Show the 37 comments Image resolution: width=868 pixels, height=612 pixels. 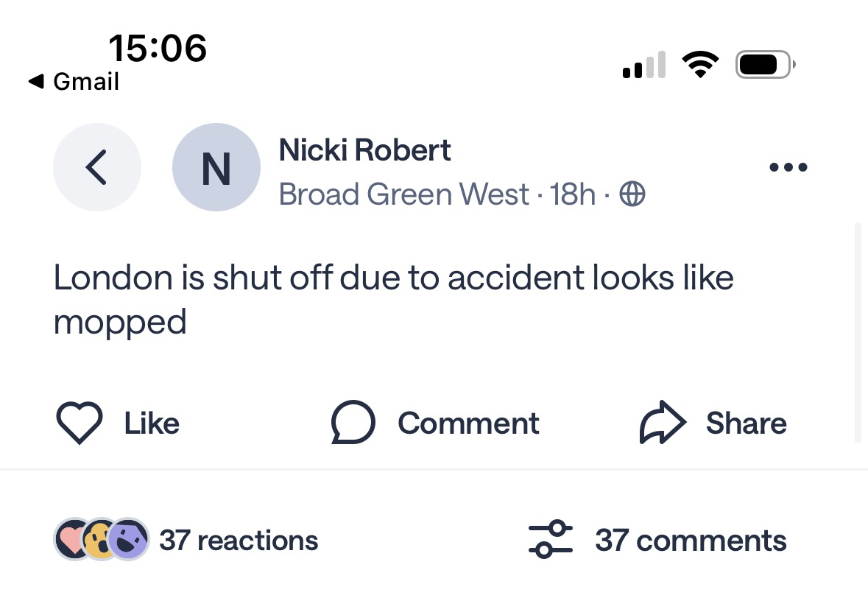point(691,541)
